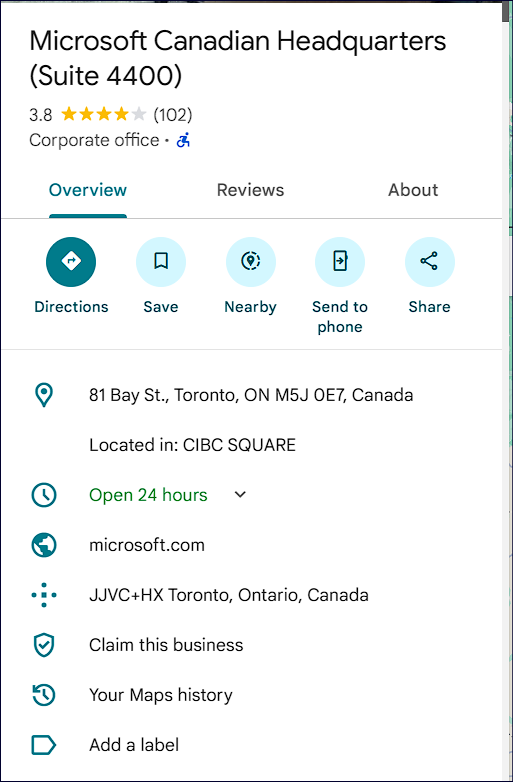This screenshot has width=513, height=782.
Task: Click the Send to phone icon
Action: click(340, 261)
